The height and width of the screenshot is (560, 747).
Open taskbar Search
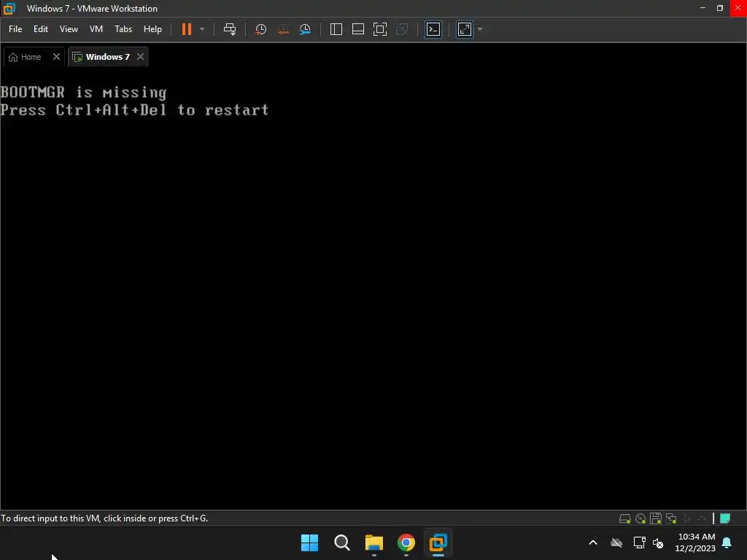click(x=342, y=542)
